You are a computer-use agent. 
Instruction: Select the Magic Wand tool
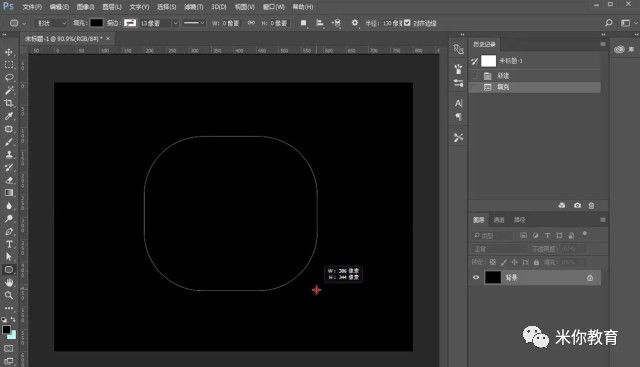pyautogui.click(x=9, y=90)
